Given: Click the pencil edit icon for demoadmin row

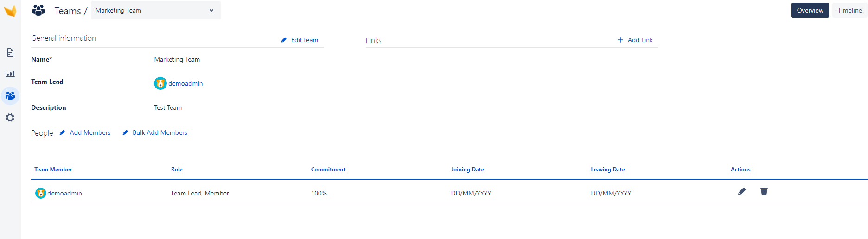Looking at the screenshot, I should click(742, 192).
